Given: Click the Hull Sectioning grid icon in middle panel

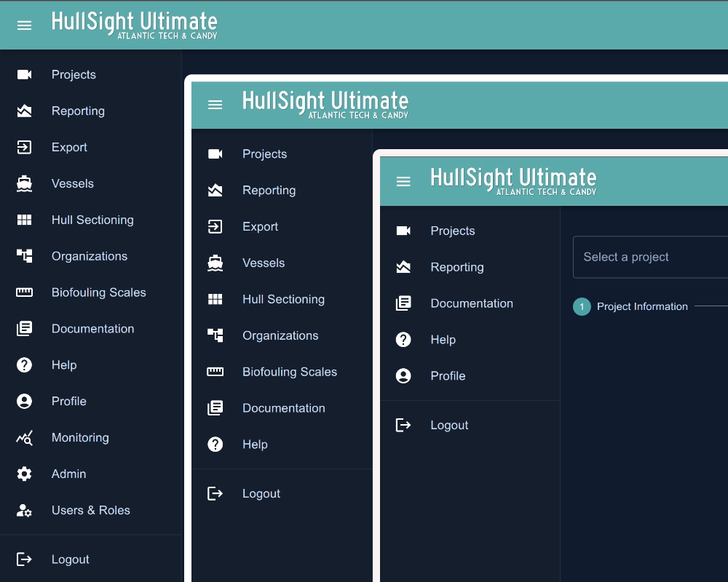Looking at the screenshot, I should [x=215, y=300].
